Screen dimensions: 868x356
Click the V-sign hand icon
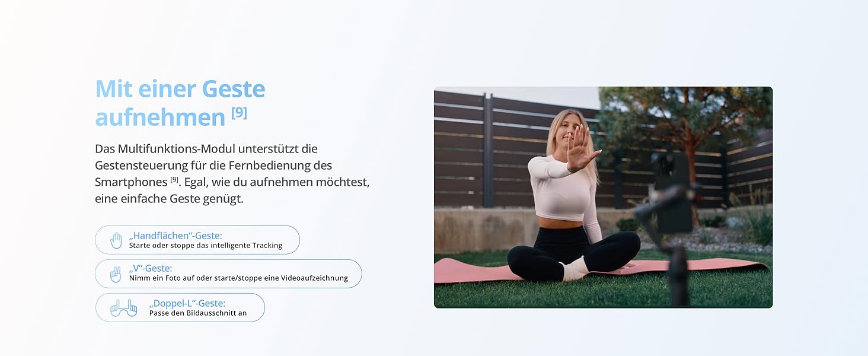pyautogui.click(x=116, y=274)
